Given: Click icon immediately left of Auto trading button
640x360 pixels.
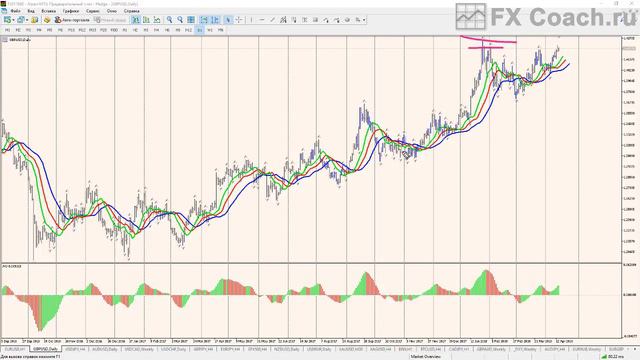Looking at the screenshot, I should pyautogui.click(x=47, y=20).
